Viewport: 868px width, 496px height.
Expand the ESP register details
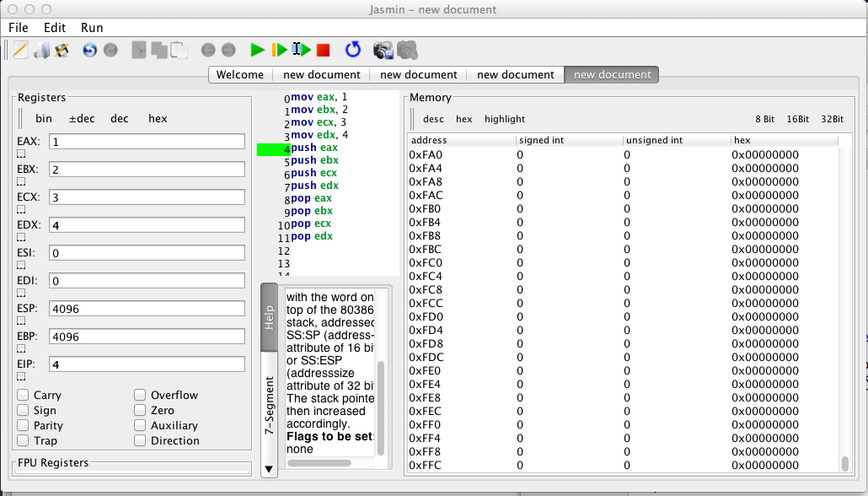pyautogui.click(x=22, y=321)
